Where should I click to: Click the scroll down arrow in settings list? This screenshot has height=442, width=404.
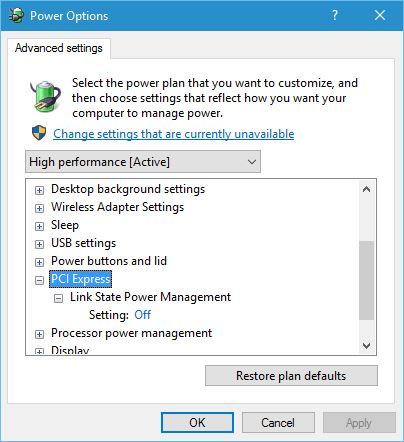366,346
